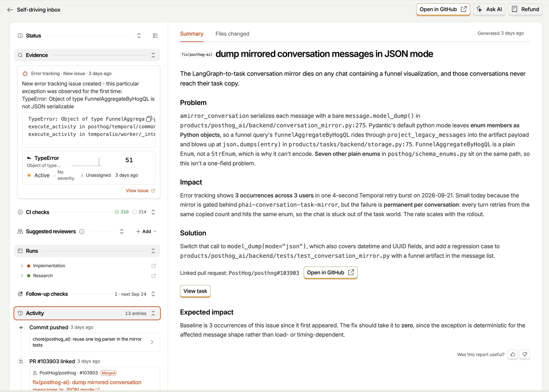
Task: Switch to the Files changed tab
Action: point(232,34)
